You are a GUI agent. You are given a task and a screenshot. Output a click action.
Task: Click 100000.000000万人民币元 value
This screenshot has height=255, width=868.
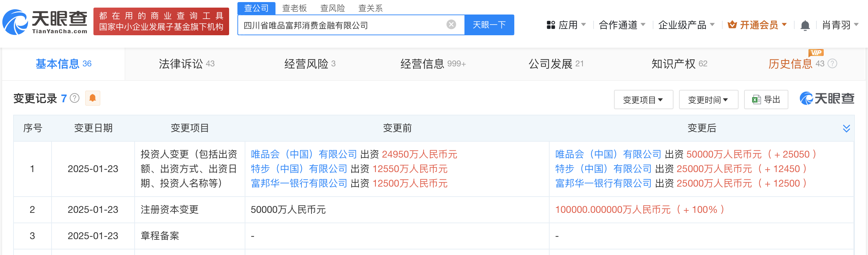[x=613, y=209]
